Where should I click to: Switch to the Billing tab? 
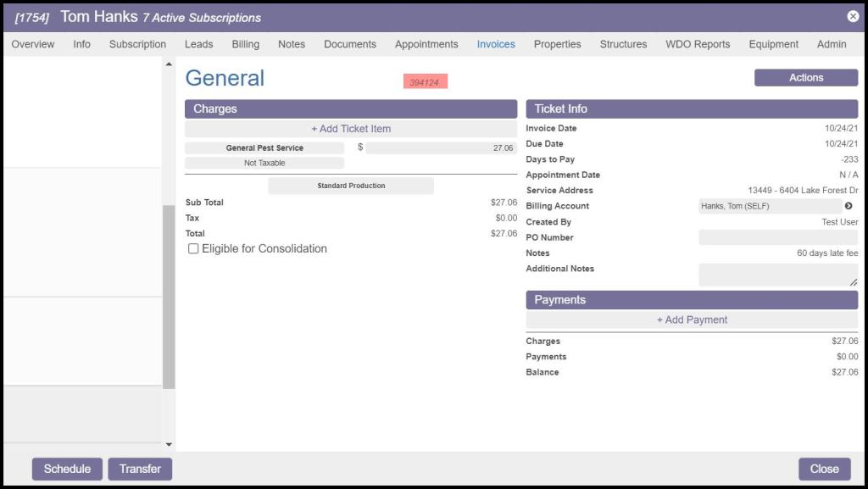[x=246, y=44]
